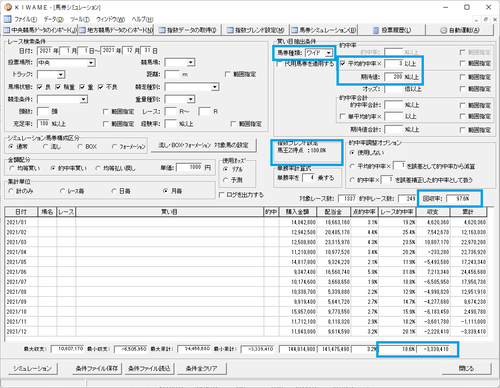
Task: Click the 期待値 input field showing 200
Action: click(393, 77)
